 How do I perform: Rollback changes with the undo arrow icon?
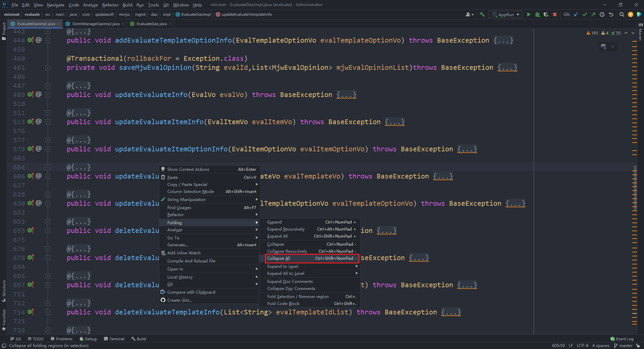(611, 14)
